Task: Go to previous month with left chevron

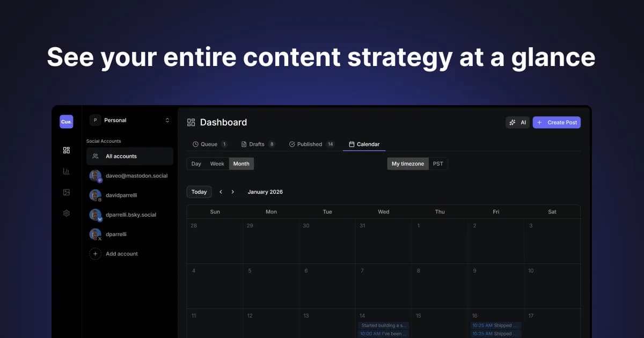Action: pos(221,192)
